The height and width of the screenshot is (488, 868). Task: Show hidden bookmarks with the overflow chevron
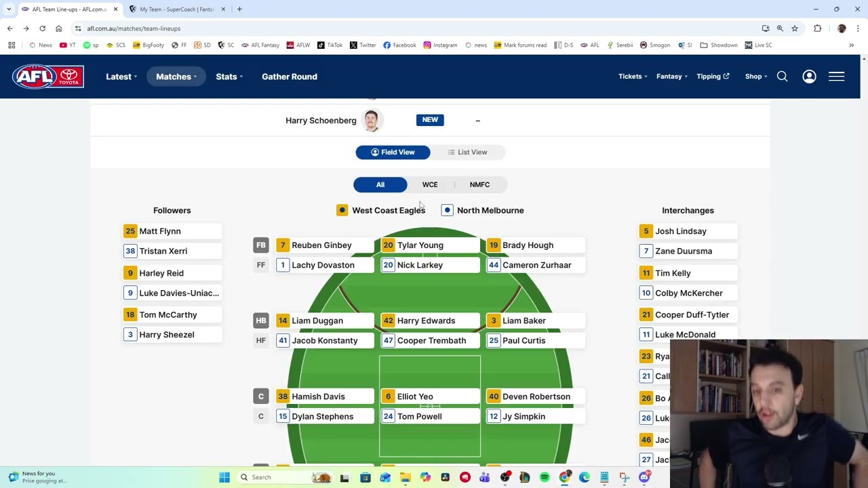(x=851, y=45)
